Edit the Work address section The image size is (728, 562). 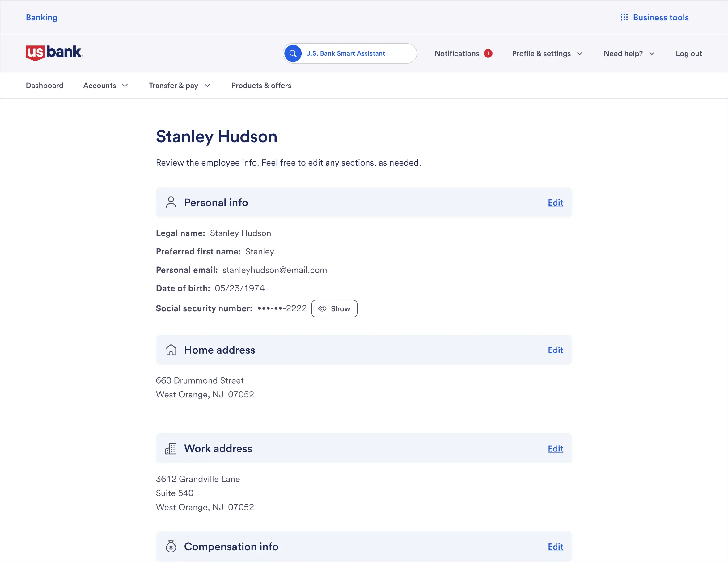click(x=555, y=448)
